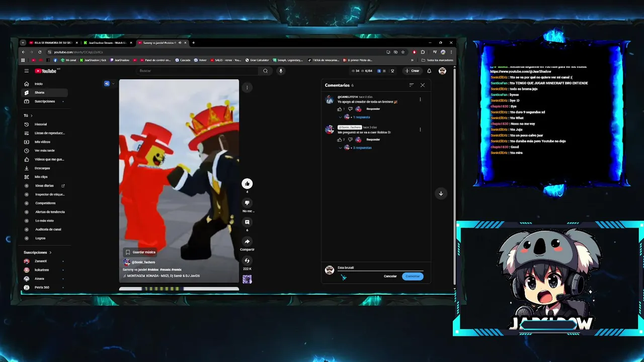The height and width of the screenshot is (362, 644).
Task: Start voice search with microphone icon
Action: pos(281,71)
